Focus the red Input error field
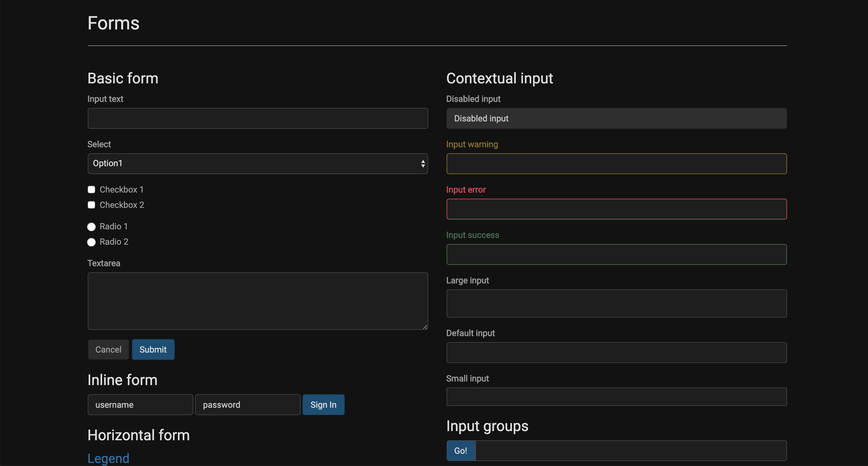Screen dimensions: 868x466 click(616, 209)
